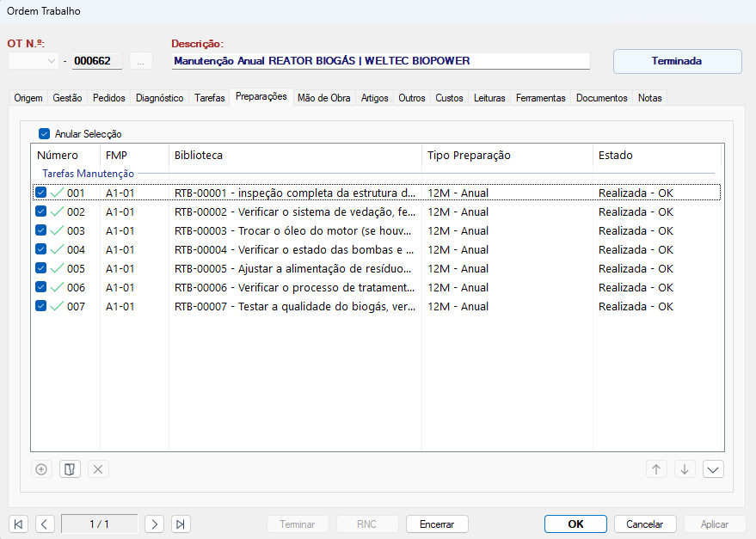Viewport: 756px width, 539px height.
Task: Jump to the last work order record
Action: tap(181, 524)
